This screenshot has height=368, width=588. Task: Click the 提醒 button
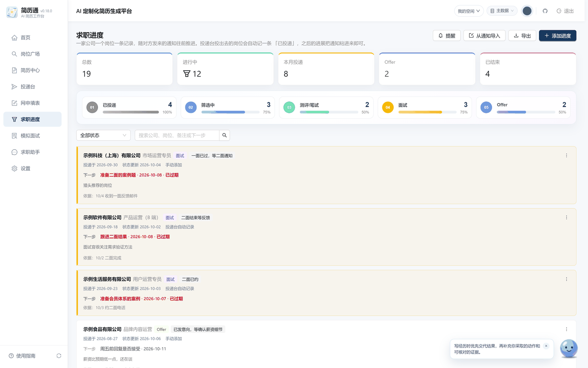(x=447, y=36)
